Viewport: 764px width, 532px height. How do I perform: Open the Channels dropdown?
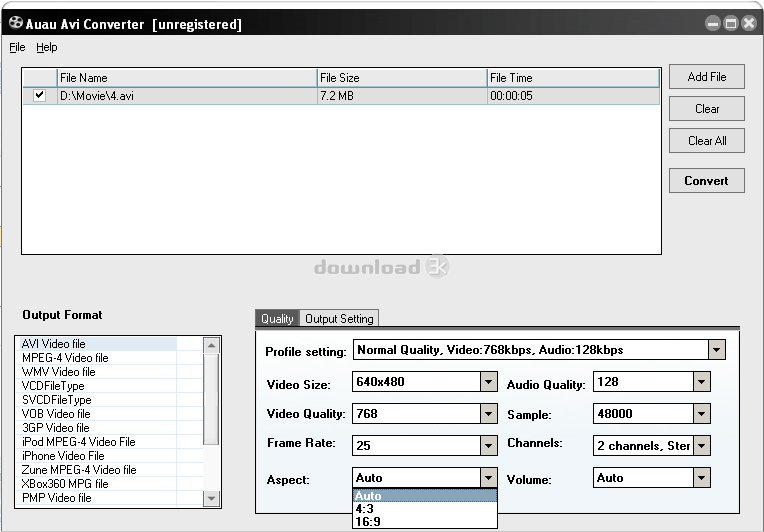pyautogui.click(x=701, y=446)
